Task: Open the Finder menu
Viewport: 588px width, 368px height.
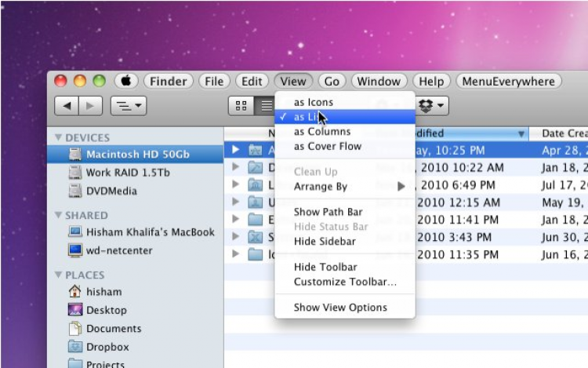Action: point(169,81)
